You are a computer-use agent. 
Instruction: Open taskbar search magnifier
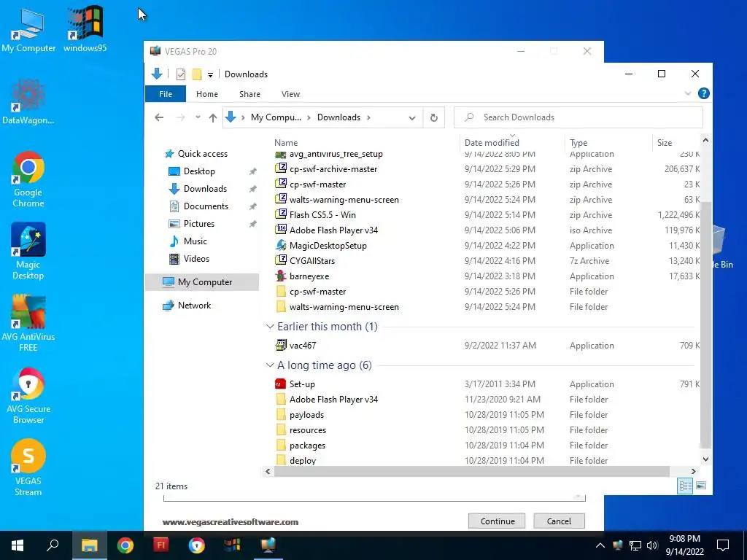pos(53,545)
